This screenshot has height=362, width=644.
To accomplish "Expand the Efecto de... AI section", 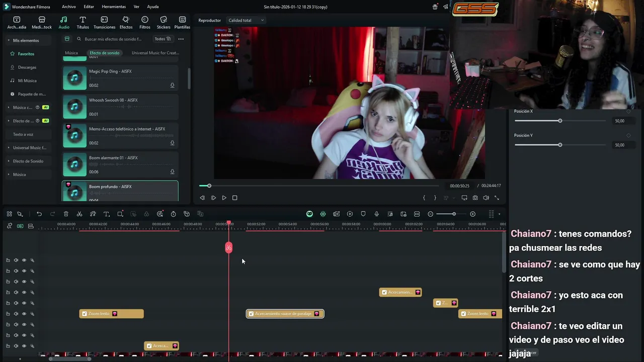I will click(9, 121).
